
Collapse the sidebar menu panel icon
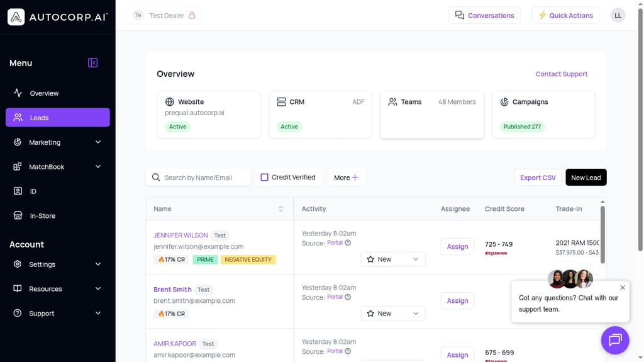click(x=93, y=62)
